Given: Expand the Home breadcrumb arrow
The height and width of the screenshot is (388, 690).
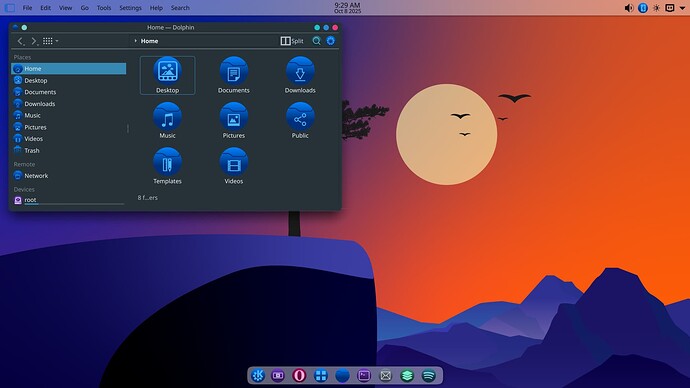Looking at the screenshot, I should click(136, 41).
